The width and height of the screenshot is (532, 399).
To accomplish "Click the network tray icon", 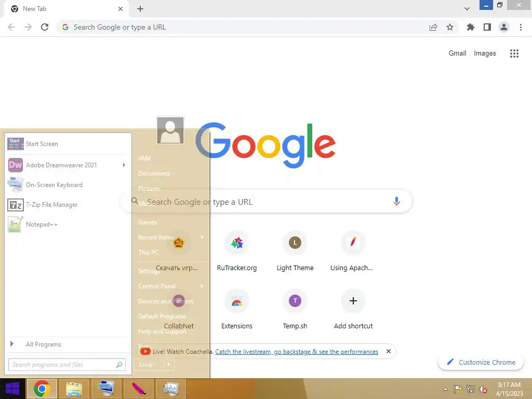I will pos(471,389).
